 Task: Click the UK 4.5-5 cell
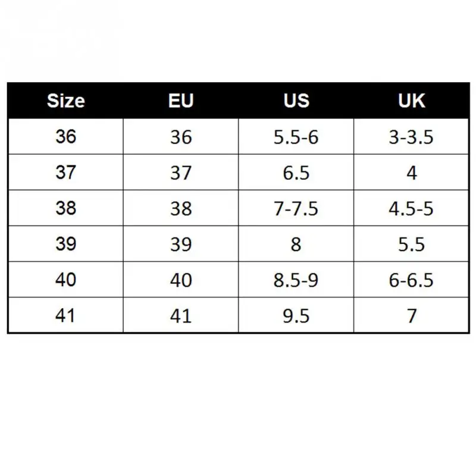click(x=411, y=208)
